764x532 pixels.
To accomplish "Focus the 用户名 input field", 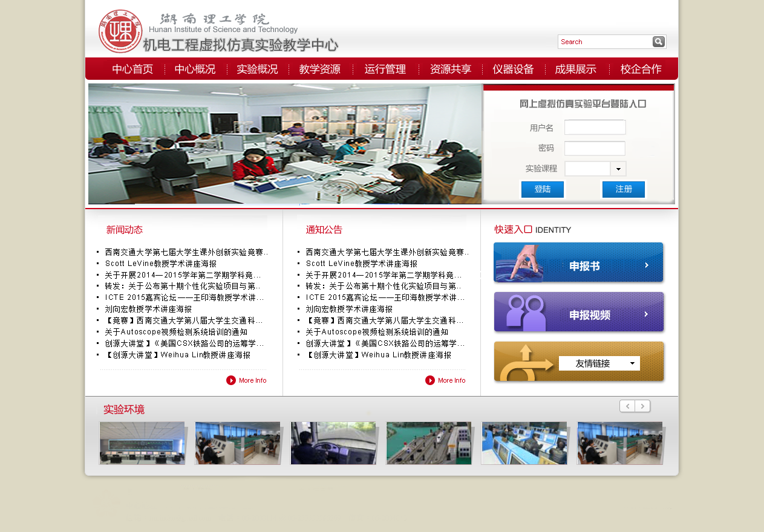I will [x=595, y=128].
